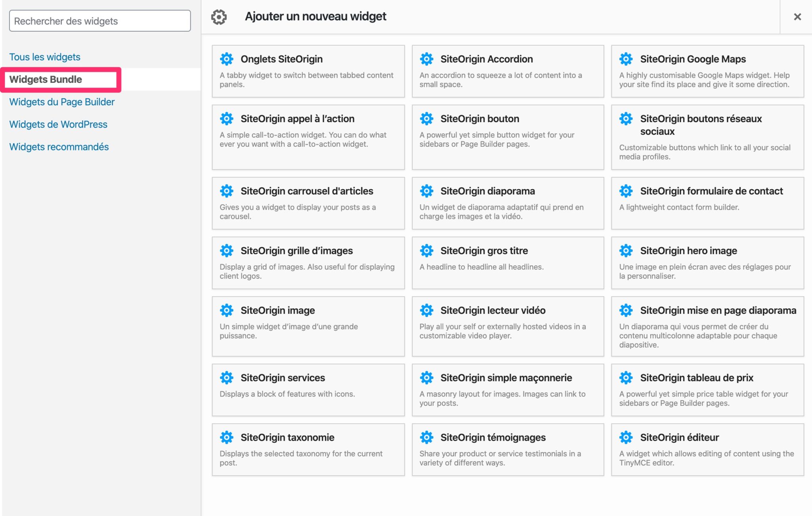Close the add widget dialog

(x=797, y=17)
